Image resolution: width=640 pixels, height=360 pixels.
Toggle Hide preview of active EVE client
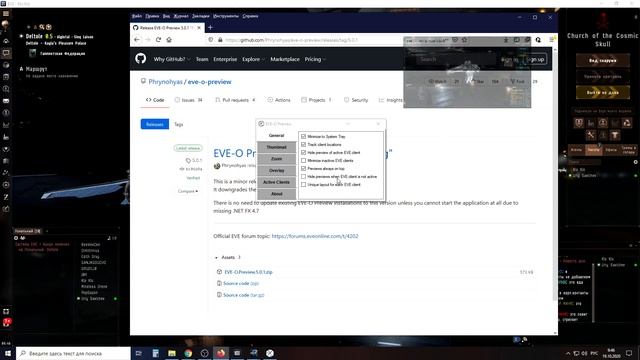pos(303,152)
